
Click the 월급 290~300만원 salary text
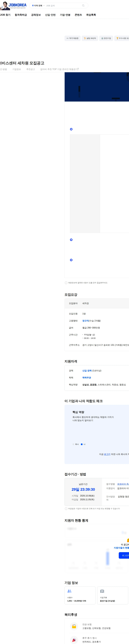pos(91,328)
